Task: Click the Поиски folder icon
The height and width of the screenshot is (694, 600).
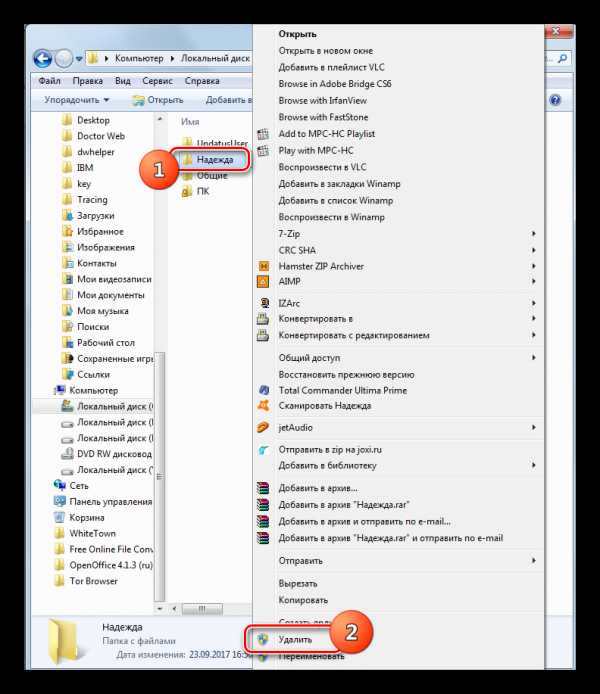Action: coord(67,327)
